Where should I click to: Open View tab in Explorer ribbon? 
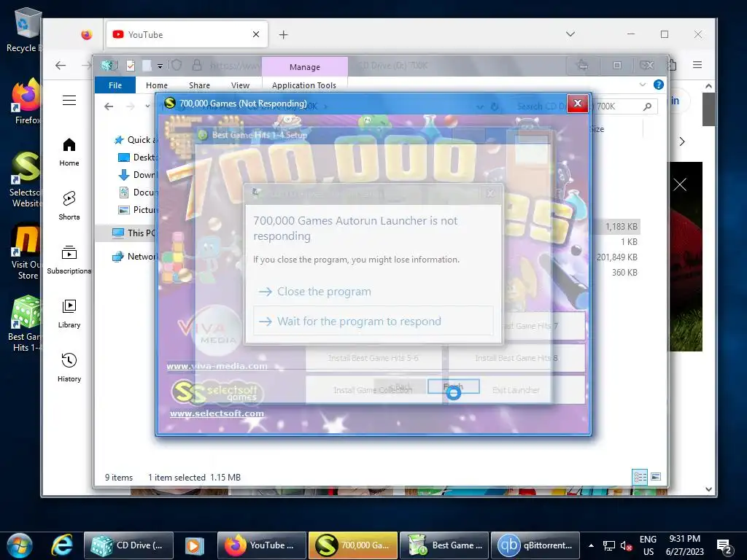coord(240,85)
